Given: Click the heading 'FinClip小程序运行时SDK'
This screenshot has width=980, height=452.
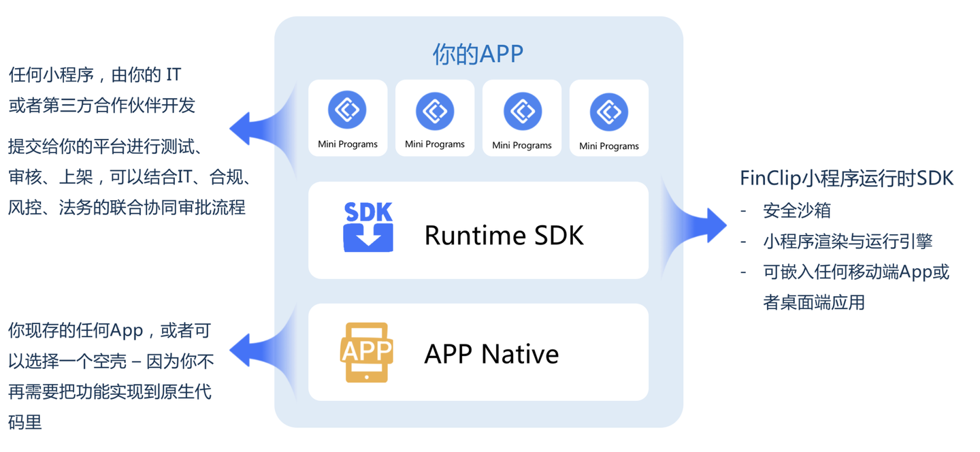Looking at the screenshot, I should point(847,178).
